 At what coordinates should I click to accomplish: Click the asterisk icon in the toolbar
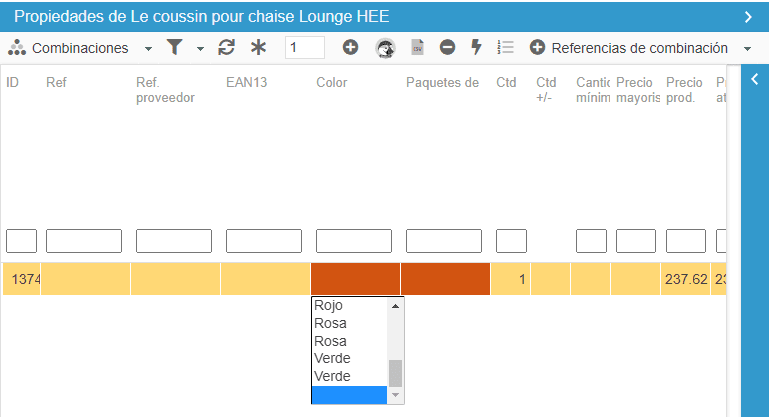(259, 48)
